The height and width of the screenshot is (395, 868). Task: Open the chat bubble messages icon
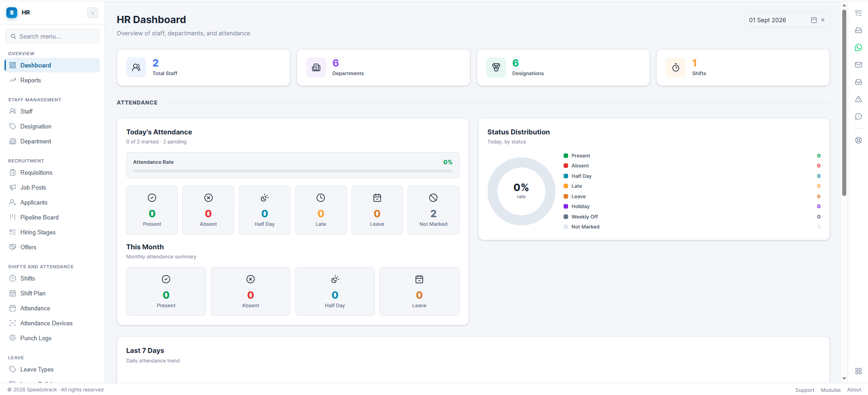[858, 116]
